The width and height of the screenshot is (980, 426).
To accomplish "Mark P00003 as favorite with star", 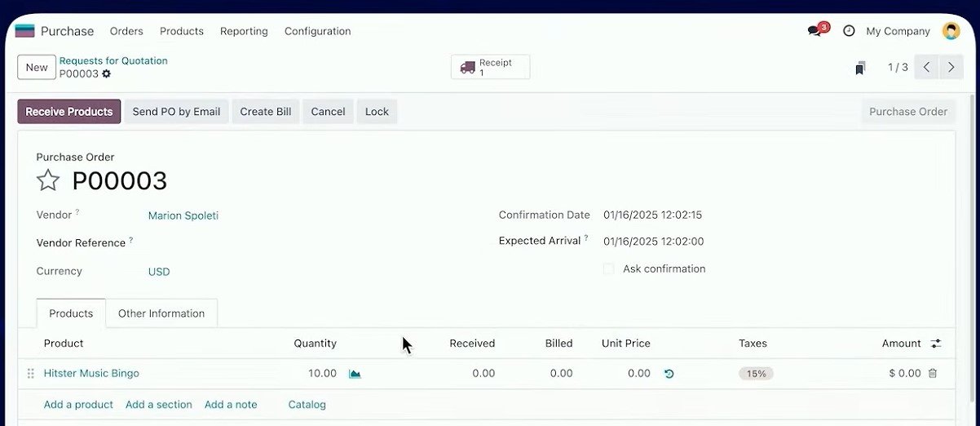I will pos(48,180).
